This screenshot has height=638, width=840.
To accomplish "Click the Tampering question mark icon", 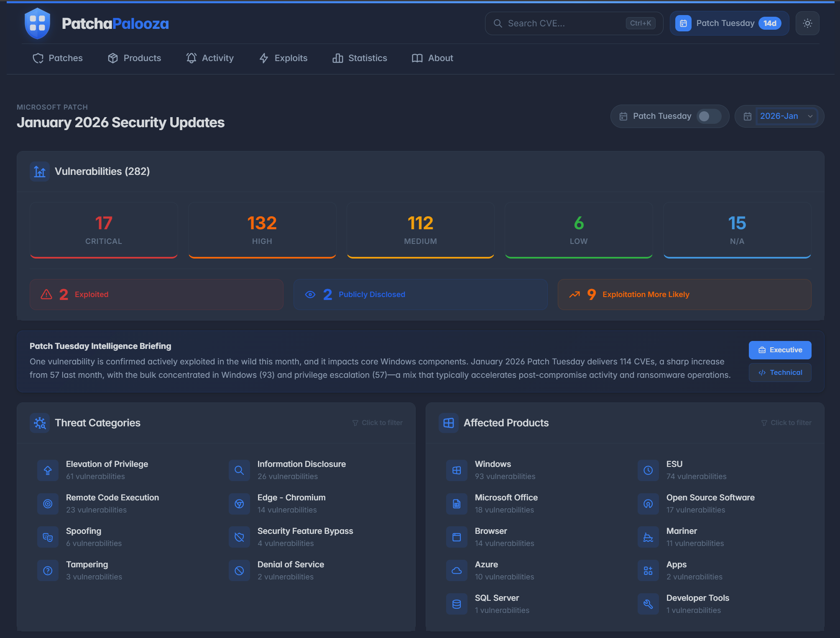I will coord(48,571).
